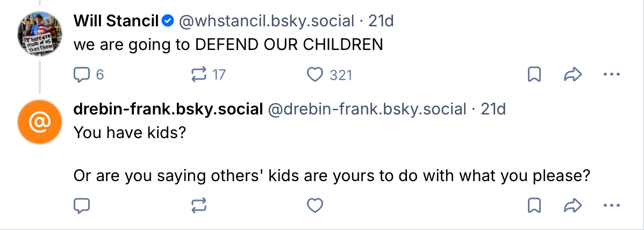Open drebin-frank's orange avatar
Screen dimensions: 644x230
coord(39,123)
